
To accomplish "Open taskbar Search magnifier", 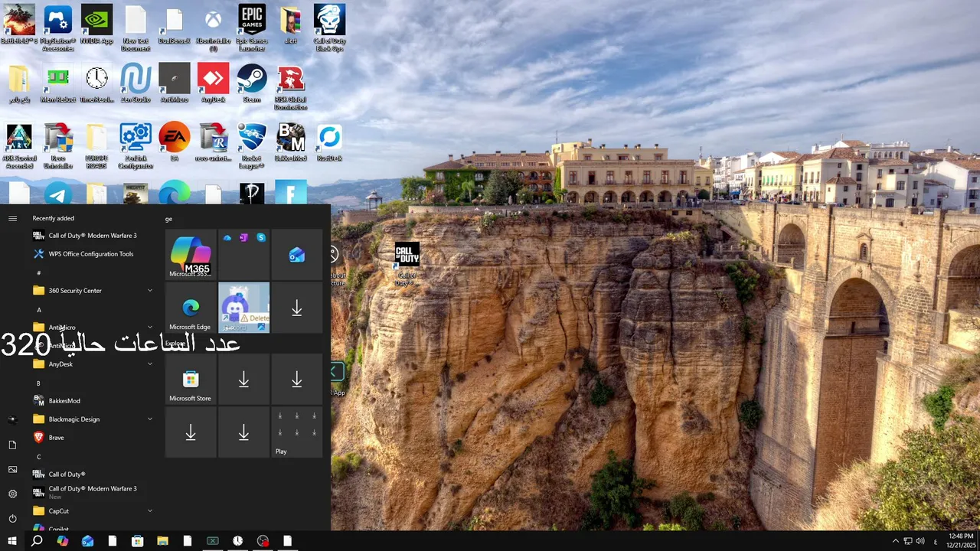I will point(37,541).
